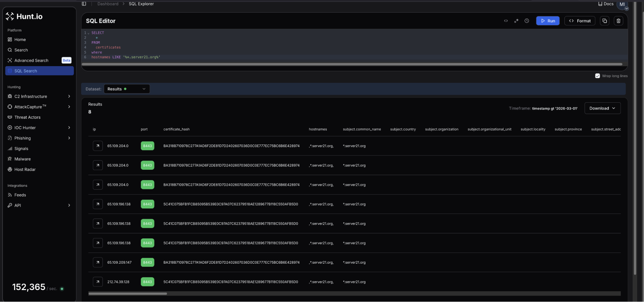Click the trash icon to clear the editor

pyautogui.click(x=618, y=21)
